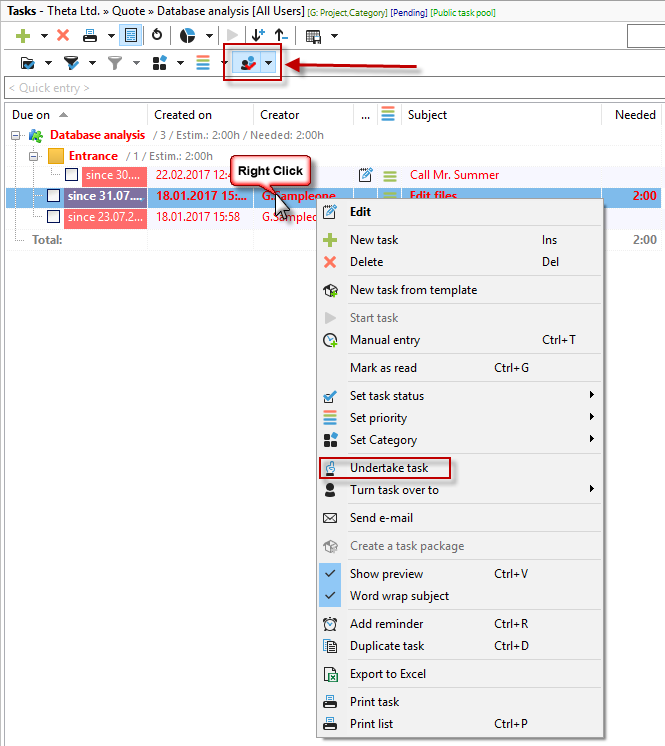Click the category squares icon in toolbar
The width and height of the screenshot is (665, 746).
160,63
